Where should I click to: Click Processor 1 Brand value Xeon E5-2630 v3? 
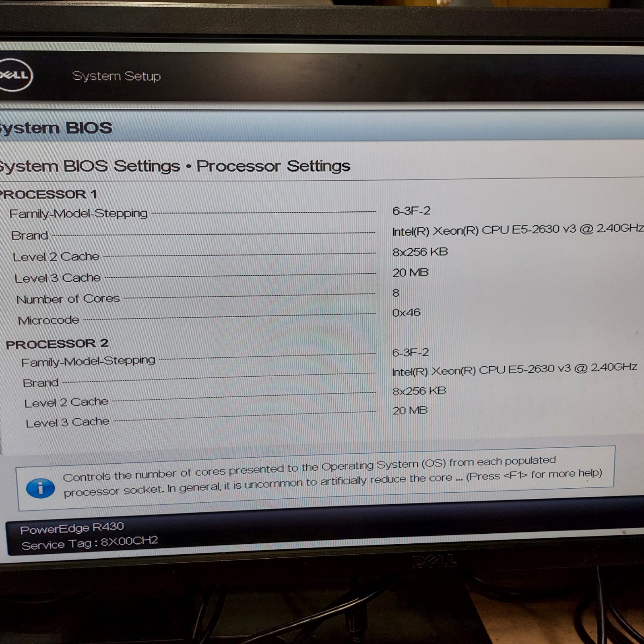518,230
